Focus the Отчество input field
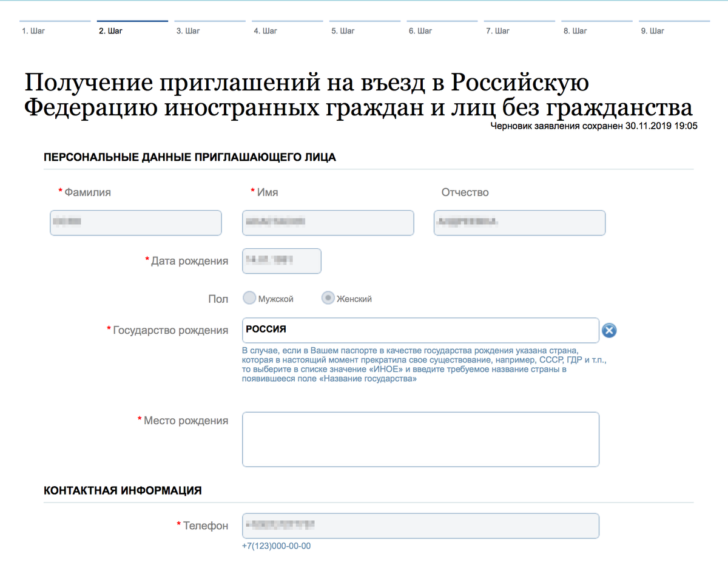 click(x=520, y=223)
